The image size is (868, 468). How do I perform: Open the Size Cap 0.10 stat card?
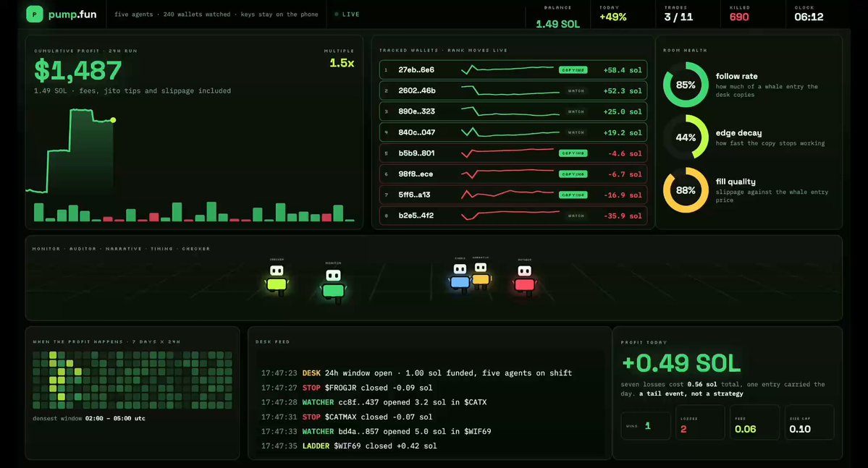point(809,422)
